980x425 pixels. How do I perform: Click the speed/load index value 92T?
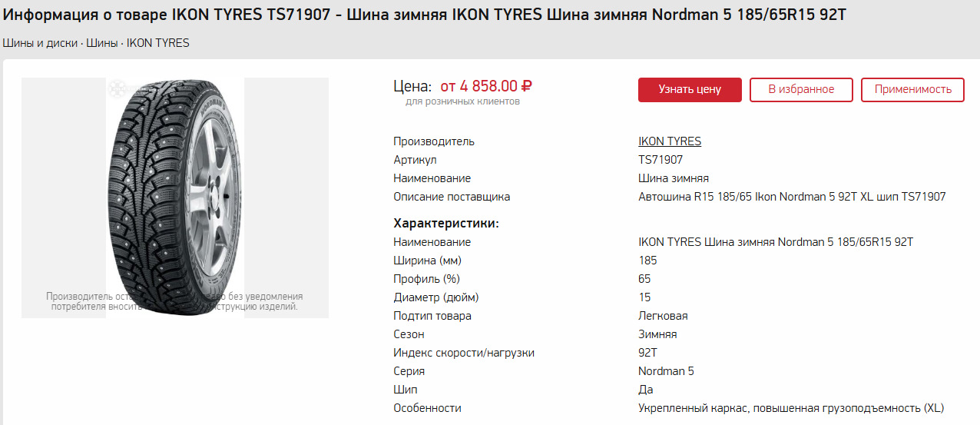tap(647, 353)
